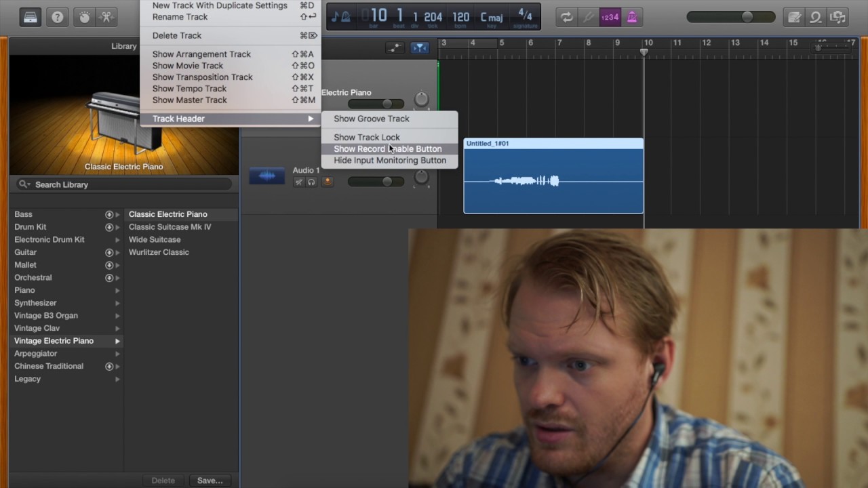Expand Vintage B3 Organ category arrow
The image size is (868, 488).
click(117, 316)
